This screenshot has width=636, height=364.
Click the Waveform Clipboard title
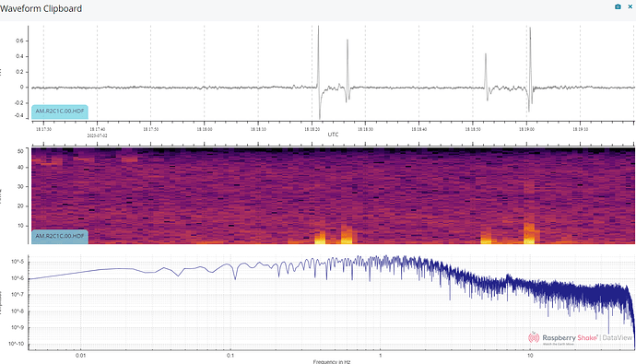41,8
